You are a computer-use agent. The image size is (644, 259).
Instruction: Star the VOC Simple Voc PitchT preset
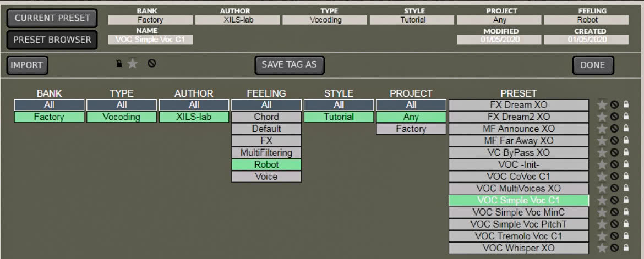[602, 224]
